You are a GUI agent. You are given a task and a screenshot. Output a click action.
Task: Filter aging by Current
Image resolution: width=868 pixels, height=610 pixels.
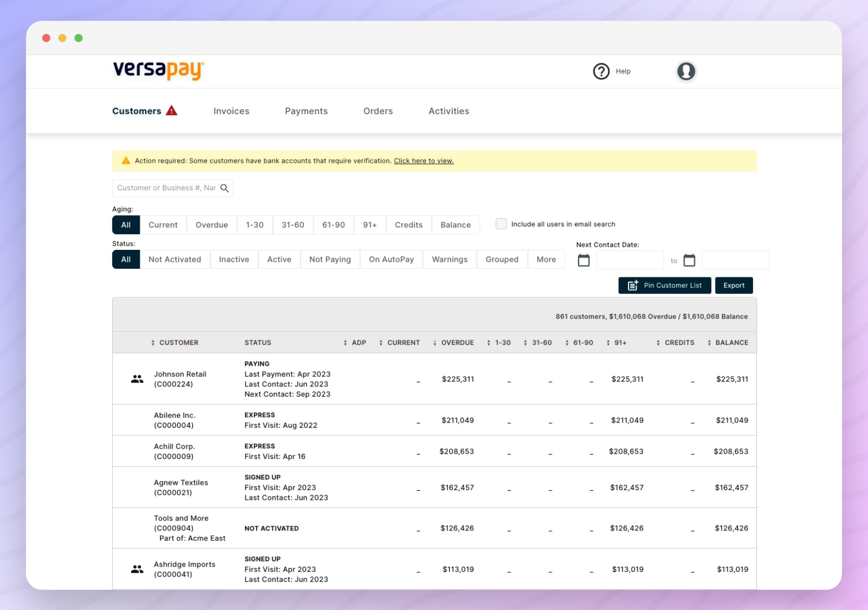[x=163, y=225]
